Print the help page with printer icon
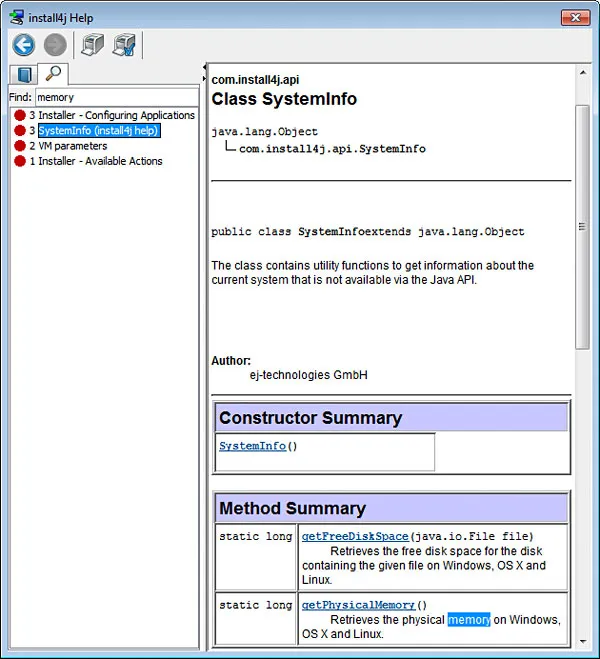Image resolution: width=600 pixels, height=659 pixels. pyautogui.click(x=92, y=45)
